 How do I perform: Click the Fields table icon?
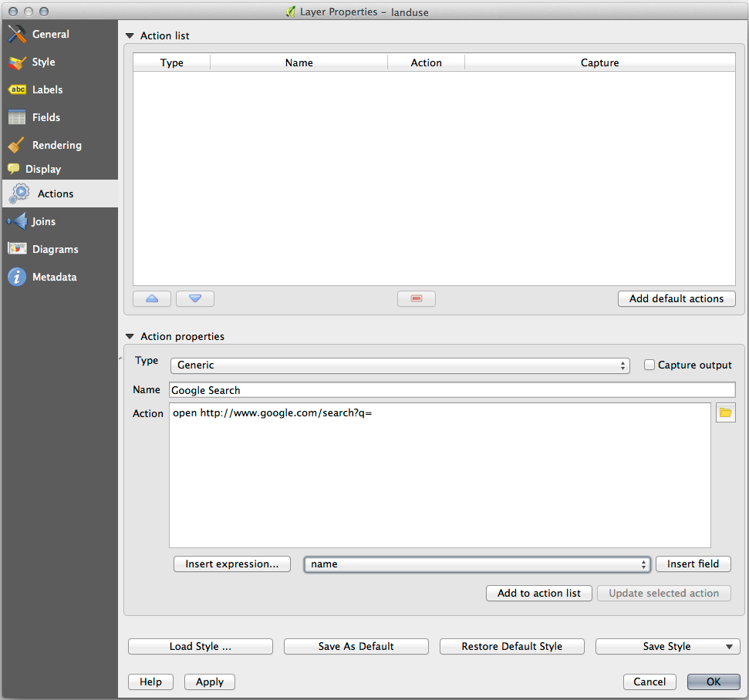coord(17,118)
